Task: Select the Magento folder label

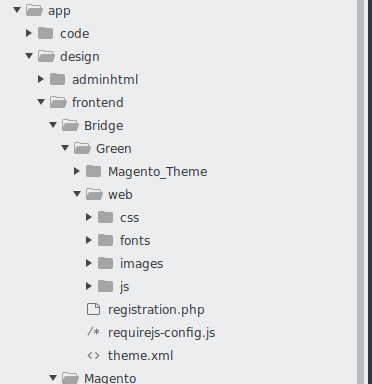Action: click(x=110, y=378)
